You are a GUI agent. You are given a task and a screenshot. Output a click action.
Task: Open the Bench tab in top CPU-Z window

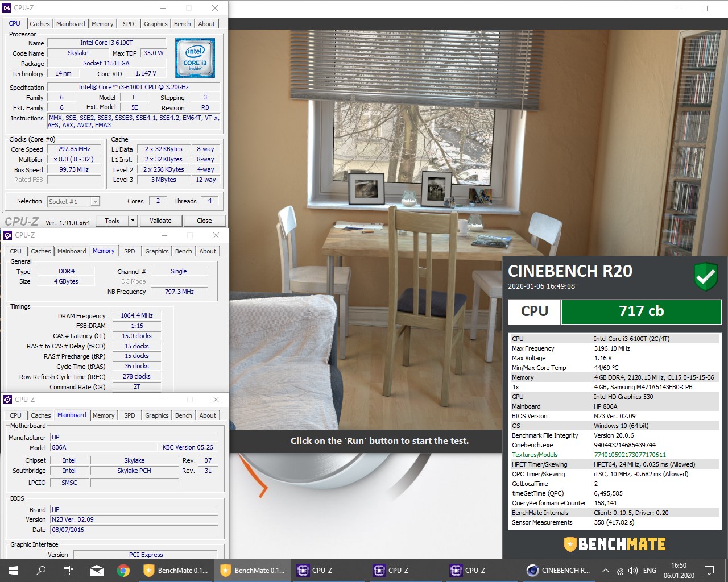pyautogui.click(x=183, y=24)
